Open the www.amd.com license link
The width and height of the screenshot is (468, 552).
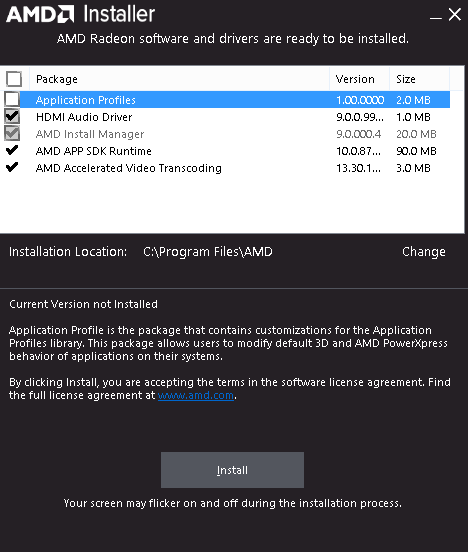tap(196, 395)
